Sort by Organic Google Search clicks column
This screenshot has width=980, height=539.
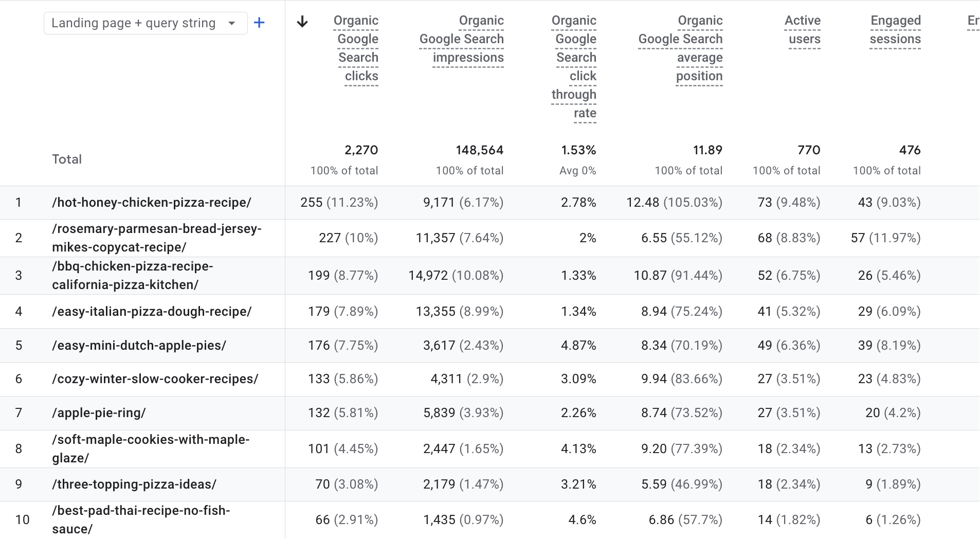(356, 48)
